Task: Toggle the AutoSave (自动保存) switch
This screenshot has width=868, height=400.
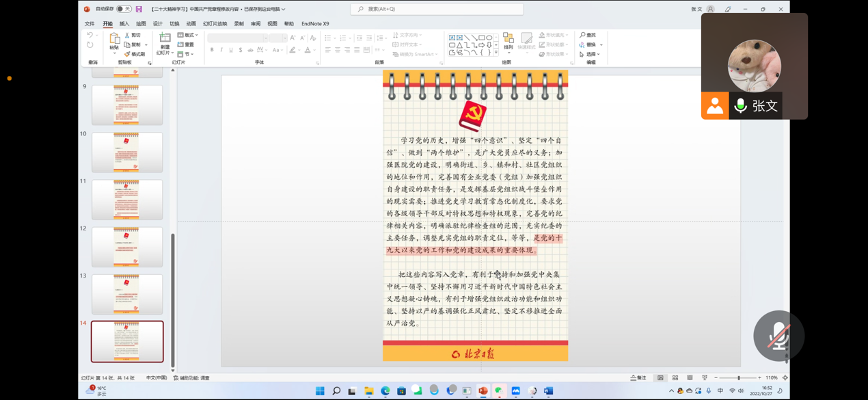Action: coord(123,9)
